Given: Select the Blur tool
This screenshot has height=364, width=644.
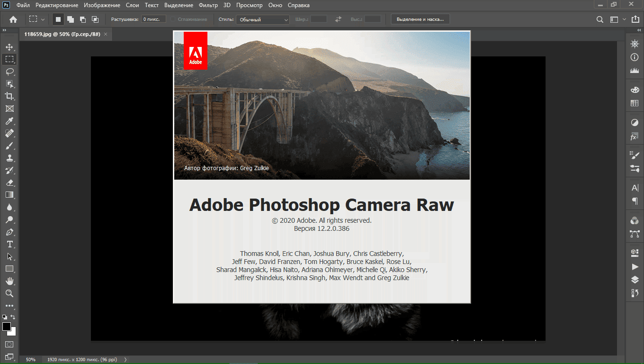Looking at the screenshot, I should coord(9,207).
